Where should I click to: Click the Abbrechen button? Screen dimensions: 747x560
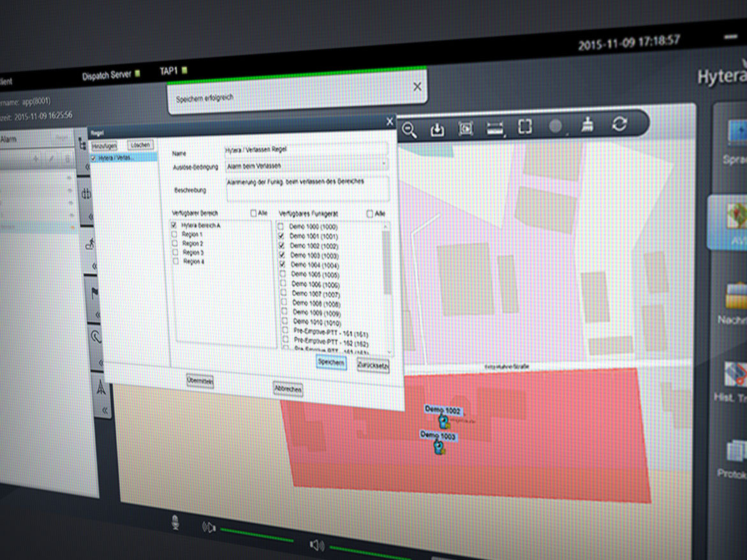[x=288, y=388]
